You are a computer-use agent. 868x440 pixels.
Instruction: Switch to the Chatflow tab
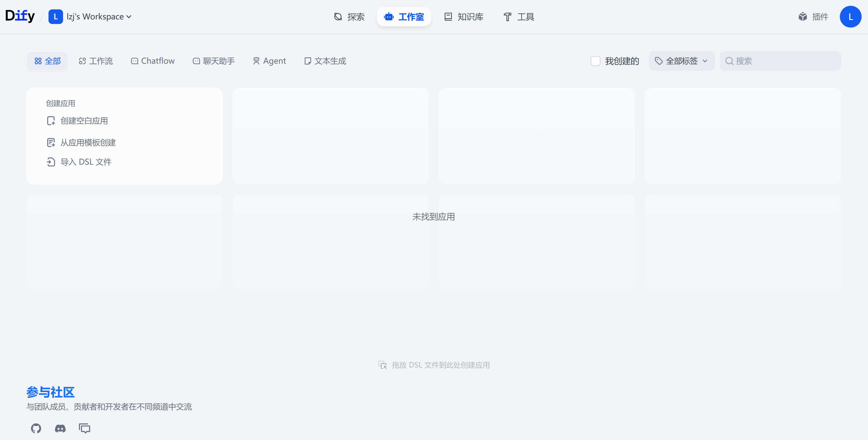pos(153,61)
